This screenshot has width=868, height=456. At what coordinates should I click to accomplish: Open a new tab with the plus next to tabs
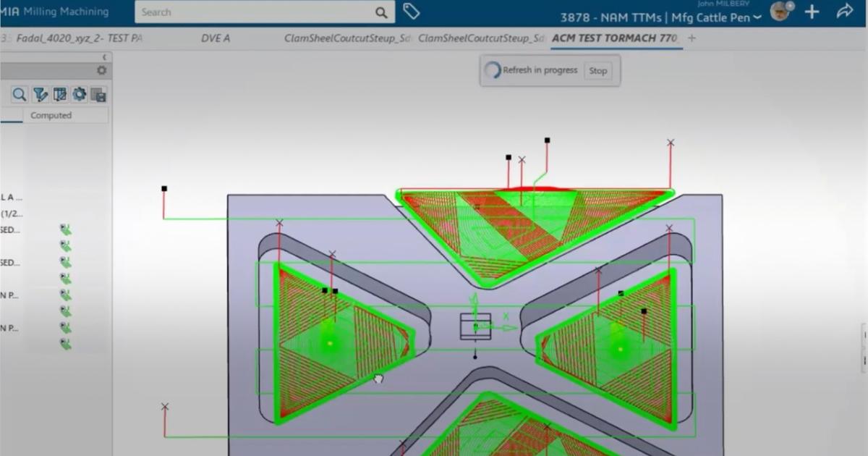692,38
